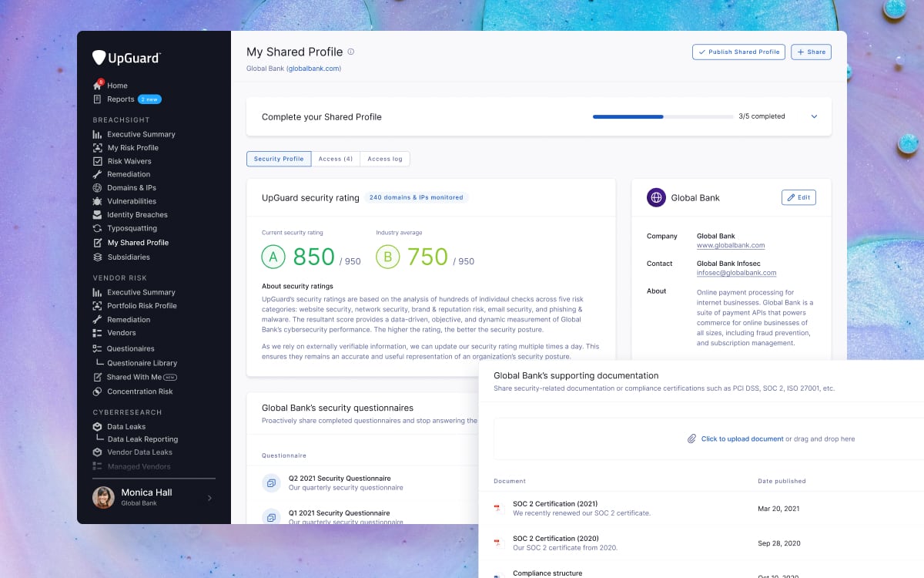924x578 pixels.
Task: Click Document column header
Action: pos(510,481)
